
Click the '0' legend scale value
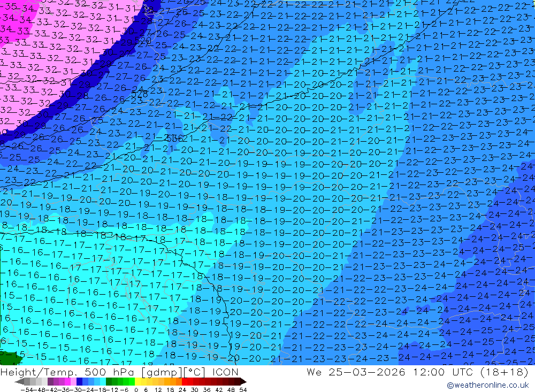click(x=136, y=390)
